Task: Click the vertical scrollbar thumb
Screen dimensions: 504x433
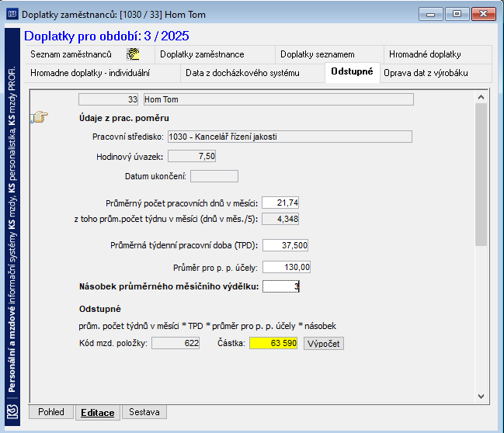Action: coord(481,175)
